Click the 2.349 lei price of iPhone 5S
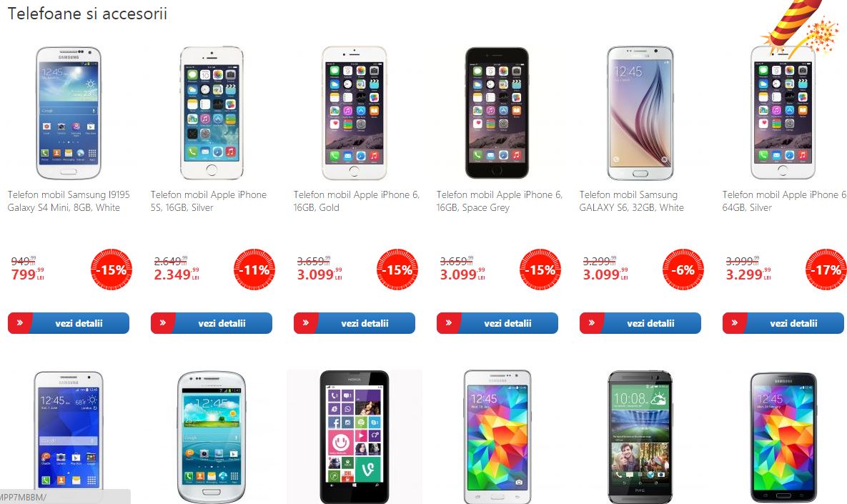847x504 pixels. pyautogui.click(x=176, y=275)
